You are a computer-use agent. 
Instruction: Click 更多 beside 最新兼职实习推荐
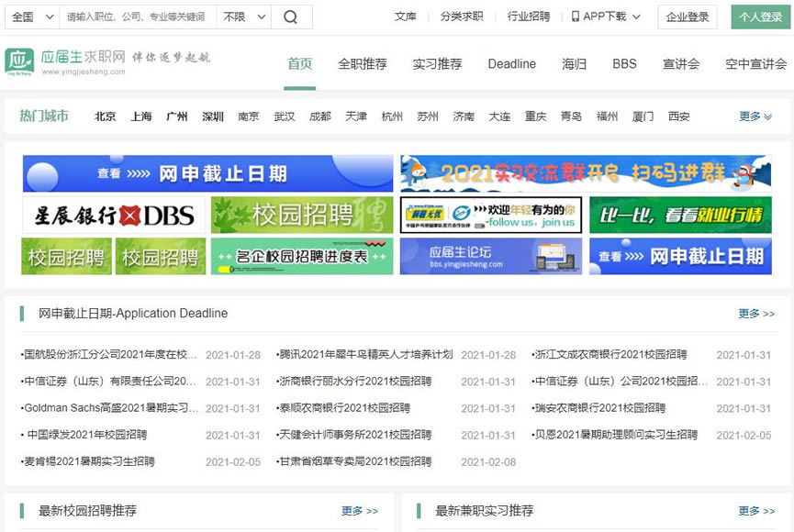[756, 511]
